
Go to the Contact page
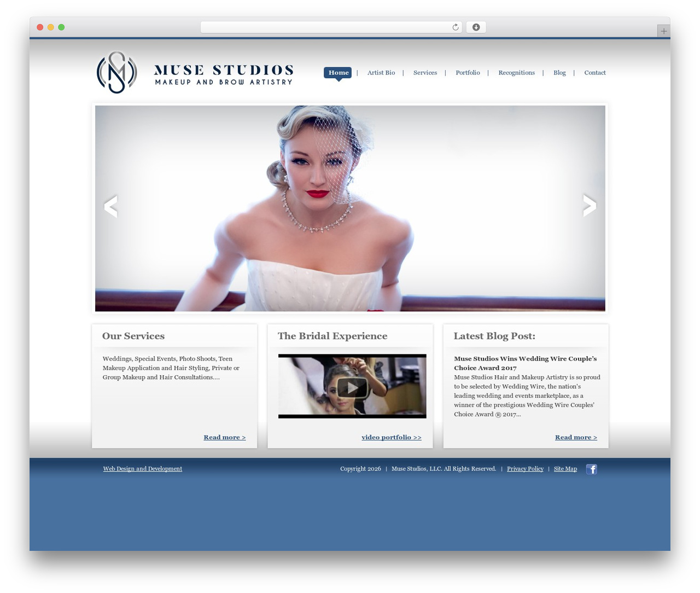click(595, 73)
